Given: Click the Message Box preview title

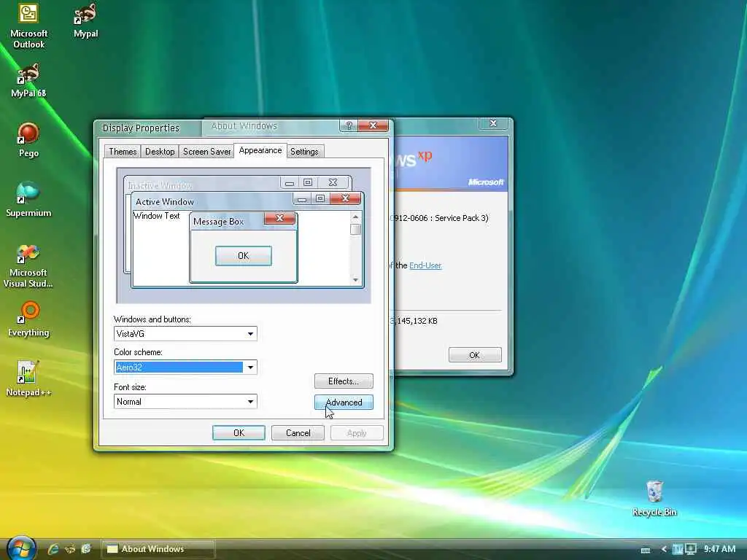Looking at the screenshot, I should click(x=219, y=222).
